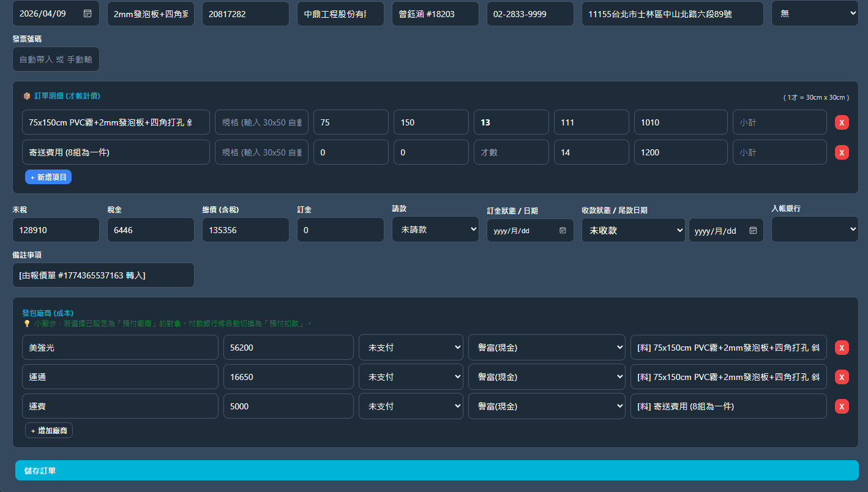Select the 備註事項 notes field
868x492 pixels.
(x=103, y=275)
